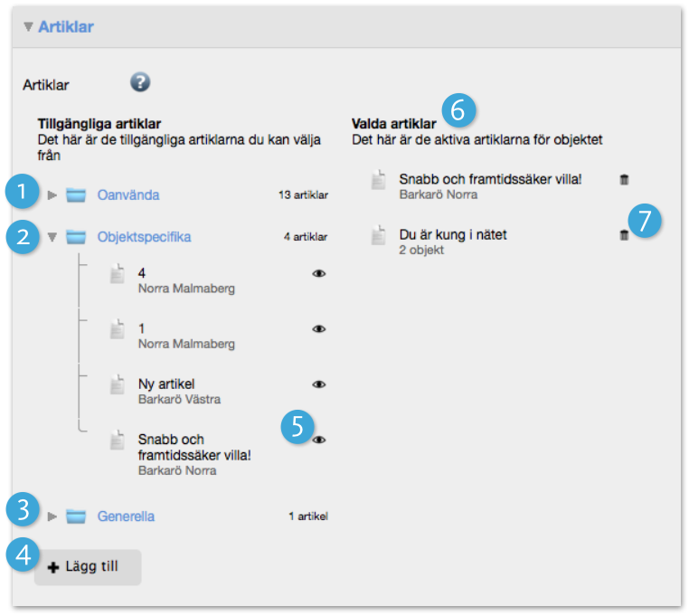The width and height of the screenshot is (689, 616).
Task: Open the Oanvända folder link
Action: [x=127, y=194]
